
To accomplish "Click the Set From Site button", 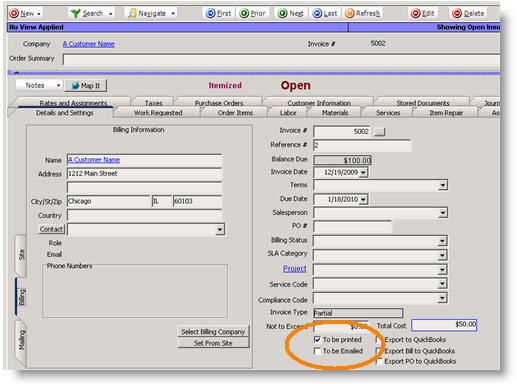I will 213,343.
